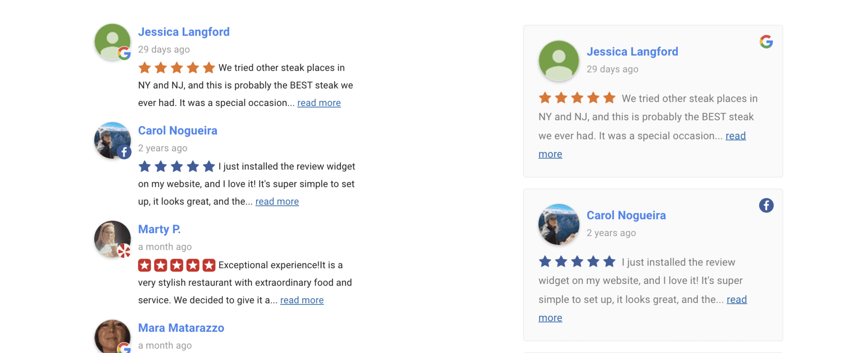Click Jessica's green avatar in right card
This screenshot has height=353, width=868.
point(559,61)
